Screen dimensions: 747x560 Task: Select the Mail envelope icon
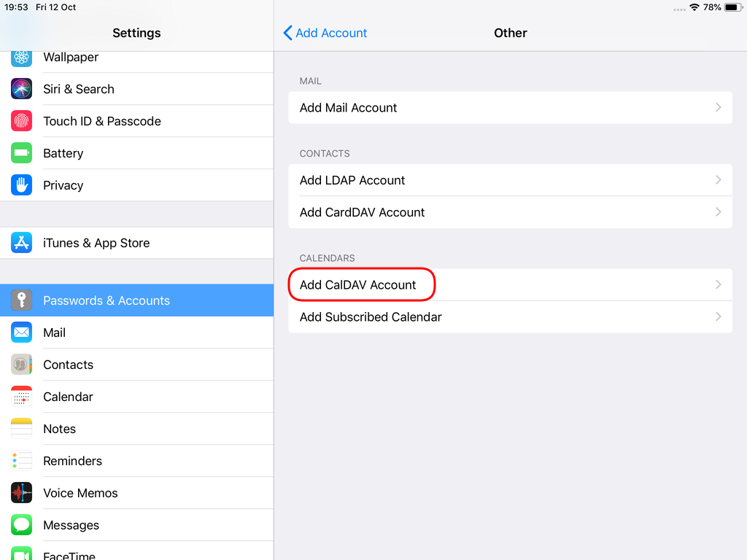coord(21,332)
